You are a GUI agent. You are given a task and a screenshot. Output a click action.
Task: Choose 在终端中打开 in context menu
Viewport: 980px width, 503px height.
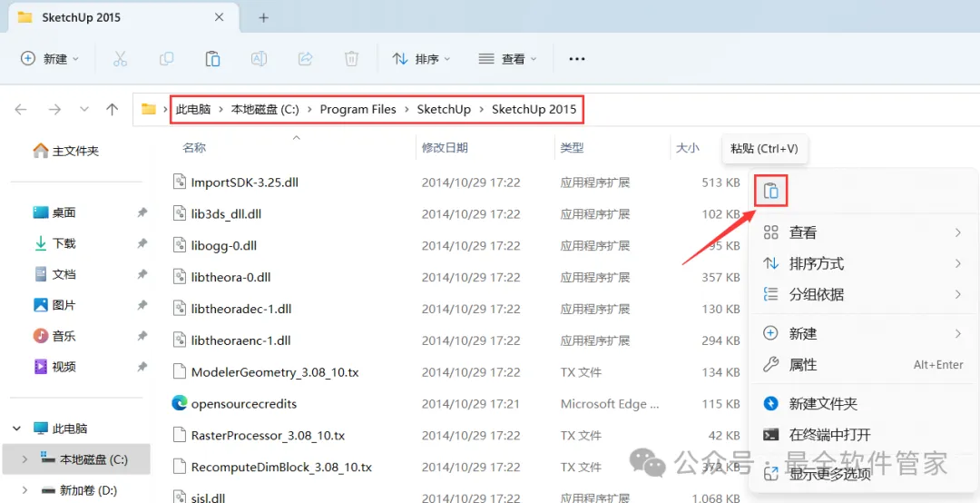[x=863, y=434]
